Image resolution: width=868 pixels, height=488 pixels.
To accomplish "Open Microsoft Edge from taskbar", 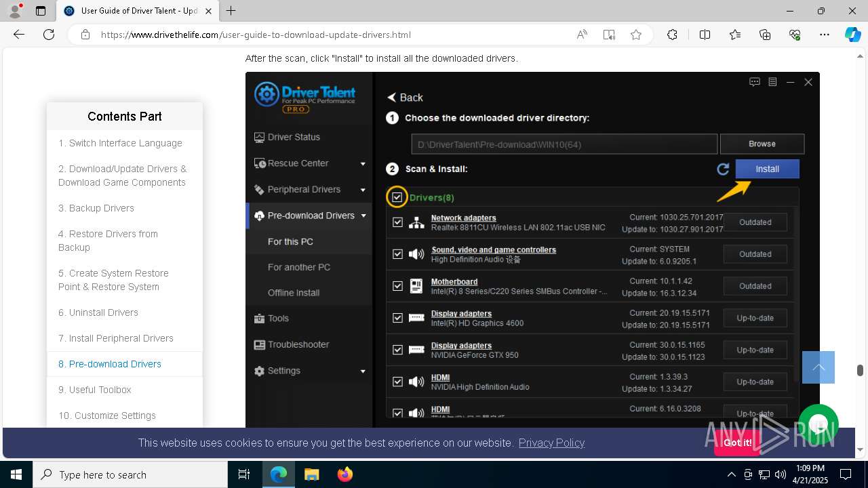I will (279, 474).
